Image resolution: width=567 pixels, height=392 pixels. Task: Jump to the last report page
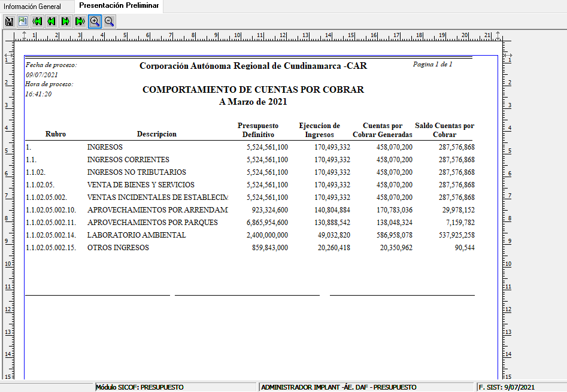[x=80, y=22]
